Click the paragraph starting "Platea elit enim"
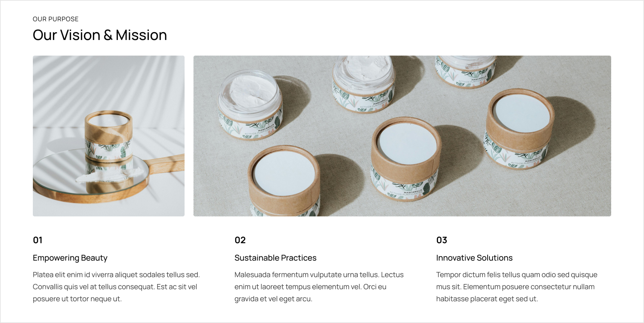This screenshot has height=323, width=644. click(x=116, y=287)
